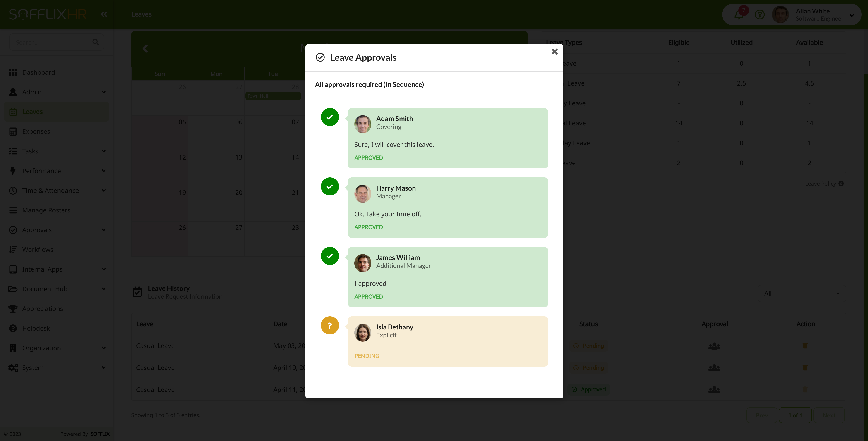Open the Helpdesk page
Viewport: 868px width, 441px height.
coord(36,328)
